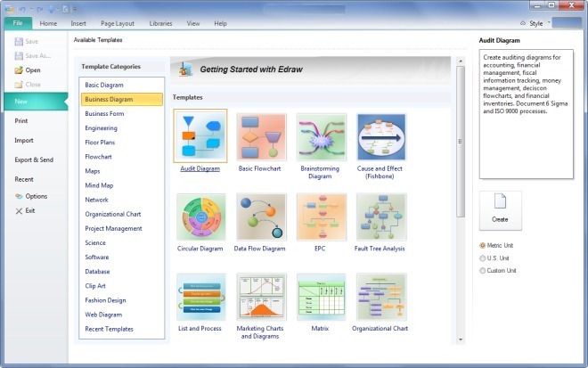Open the Help tab
Screen dimensions: 588x368
(x=221, y=23)
